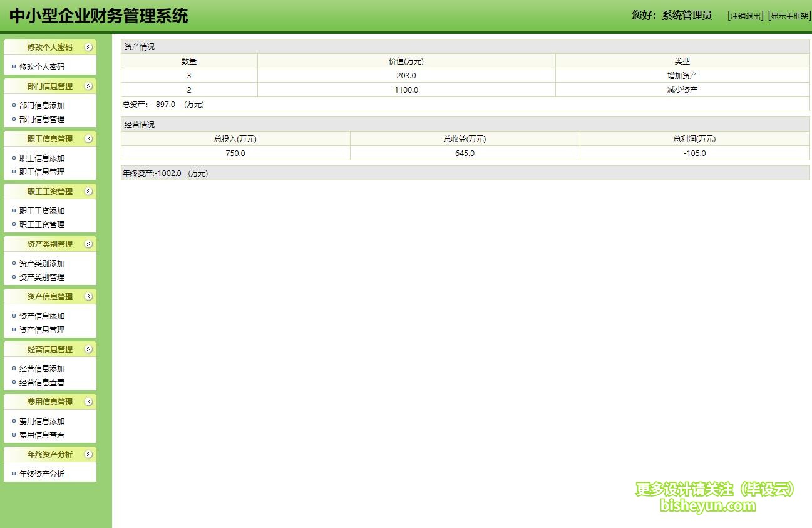Click the 注销退出 logout link
This screenshot has height=528, width=812.
coord(745,16)
